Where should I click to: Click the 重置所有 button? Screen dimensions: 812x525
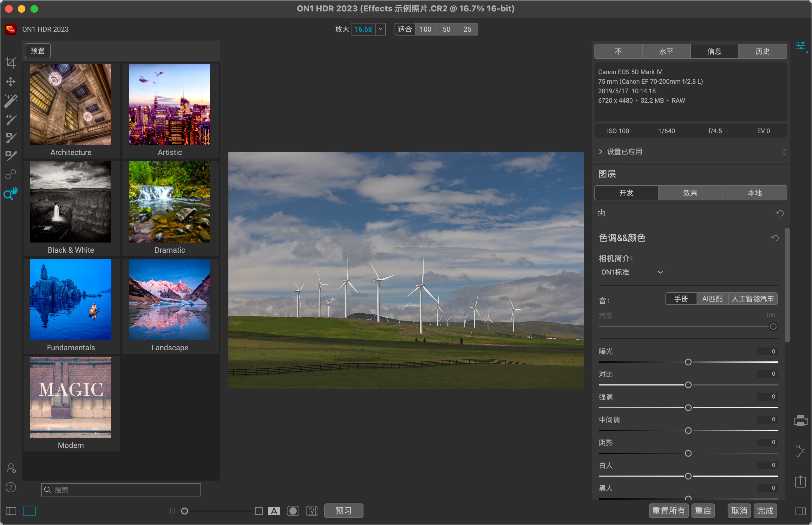(668, 511)
